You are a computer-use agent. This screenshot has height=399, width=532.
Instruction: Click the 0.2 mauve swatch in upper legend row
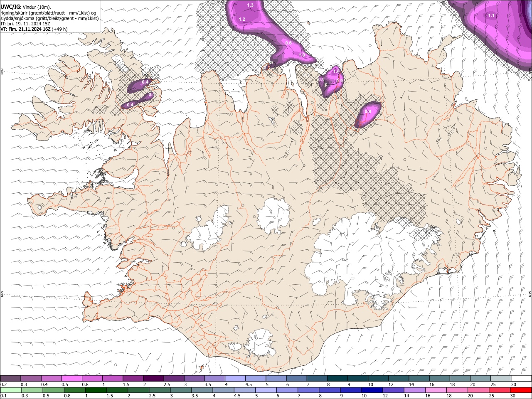(11, 378)
